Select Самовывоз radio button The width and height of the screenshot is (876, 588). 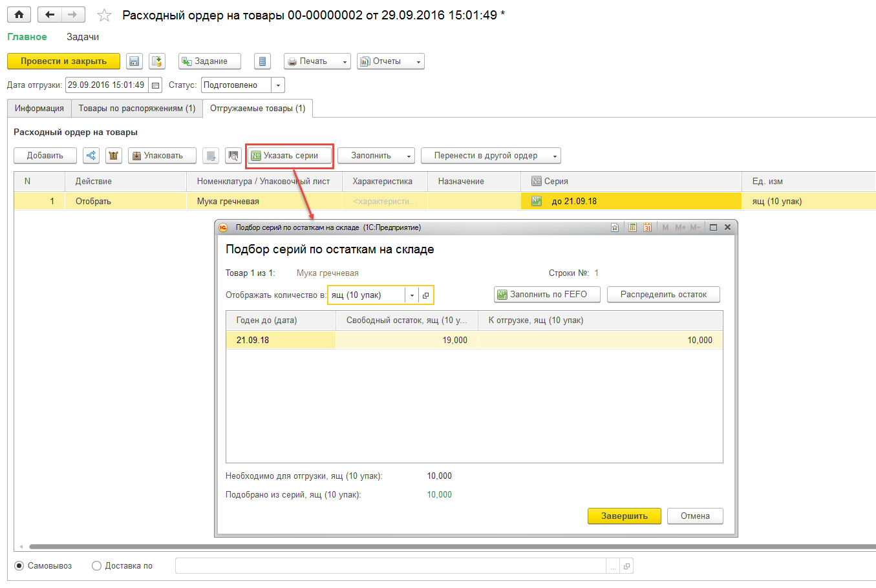(19, 566)
